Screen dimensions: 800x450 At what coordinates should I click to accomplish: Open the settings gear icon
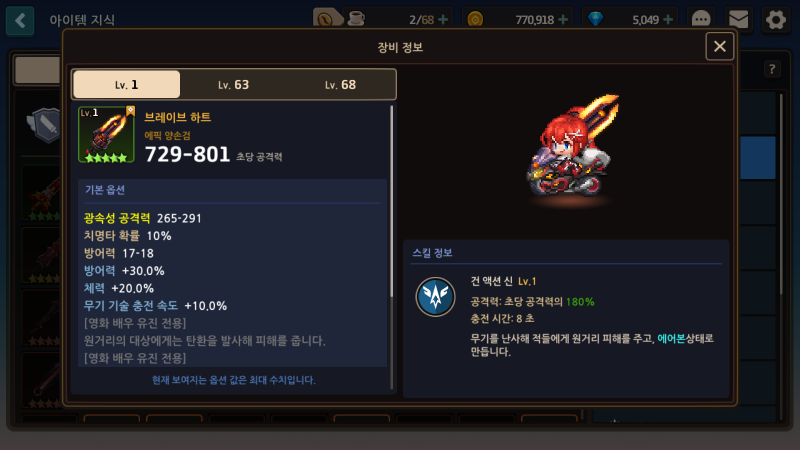click(x=776, y=20)
